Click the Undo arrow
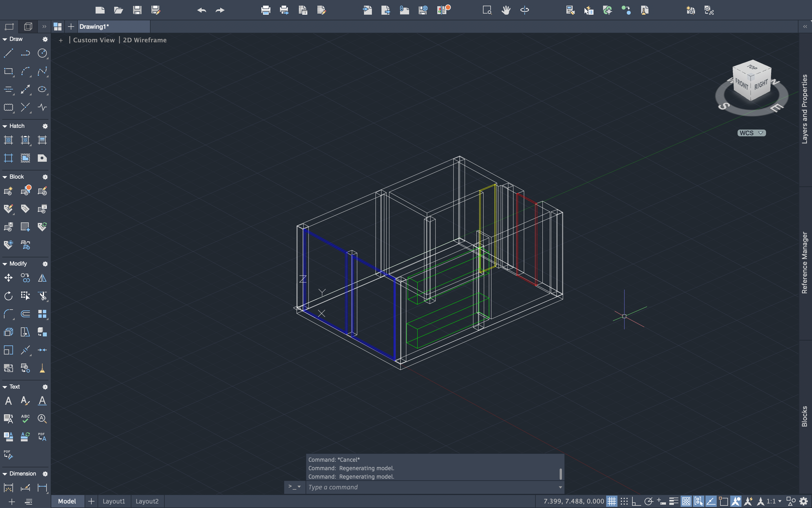Viewport: 812px width, 508px height. tap(201, 10)
